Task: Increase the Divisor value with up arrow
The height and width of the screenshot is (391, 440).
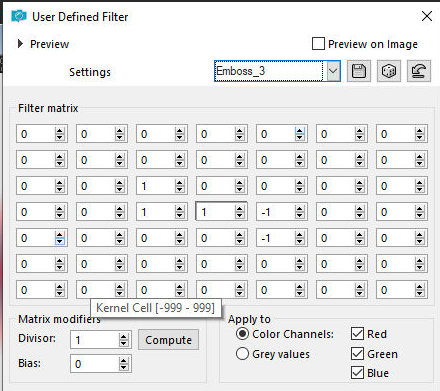Action: 124,337
